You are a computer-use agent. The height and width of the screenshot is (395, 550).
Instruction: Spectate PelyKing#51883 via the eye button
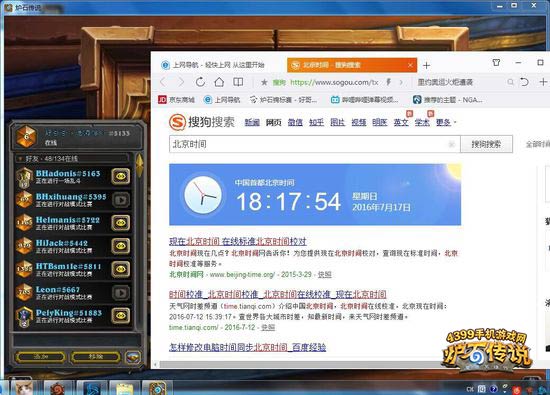[121, 315]
